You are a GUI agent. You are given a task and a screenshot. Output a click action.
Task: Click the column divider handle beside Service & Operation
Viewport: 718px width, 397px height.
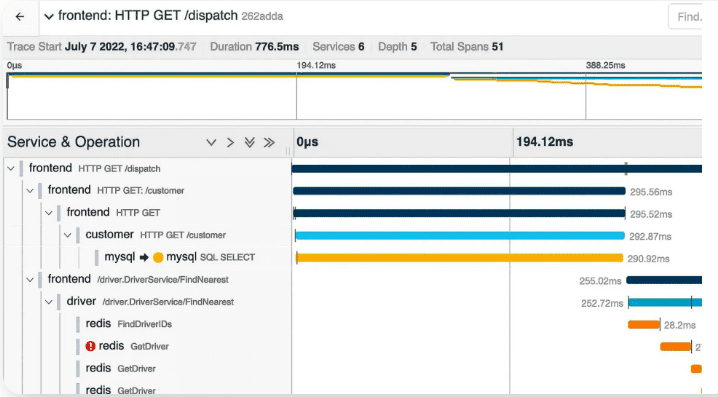coord(288,151)
